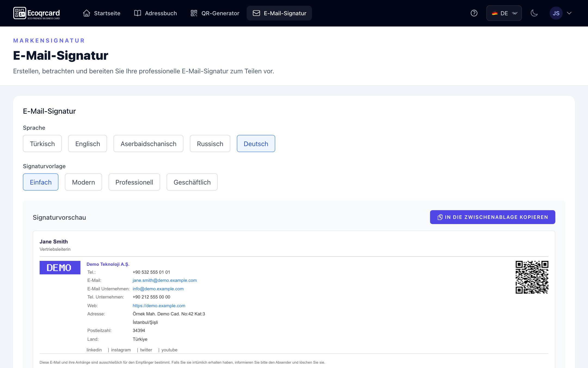Click the JS user avatar
This screenshot has height=368, width=588.
coord(556,13)
